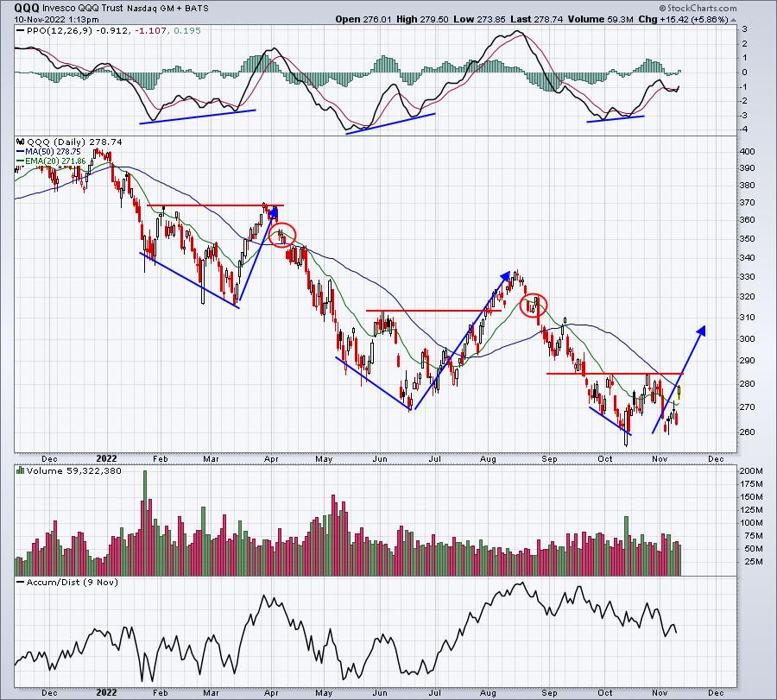The image size is (777, 700).
Task: Click the High 279.50 value
Action: (x=422, y=19)
